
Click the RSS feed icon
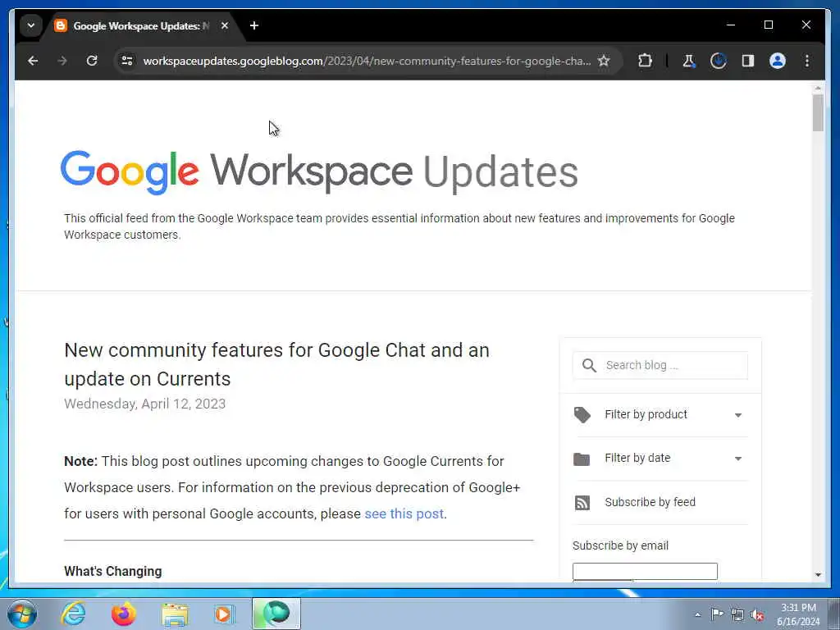pyautogui.click(x=582, y=503)
